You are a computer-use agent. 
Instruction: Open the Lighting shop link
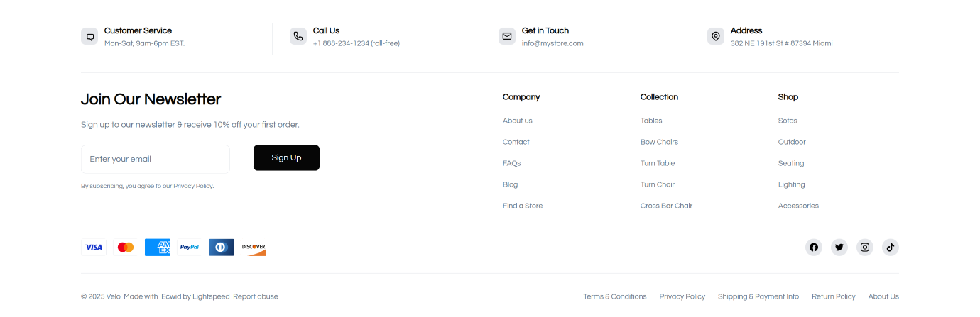coord(791,184)
